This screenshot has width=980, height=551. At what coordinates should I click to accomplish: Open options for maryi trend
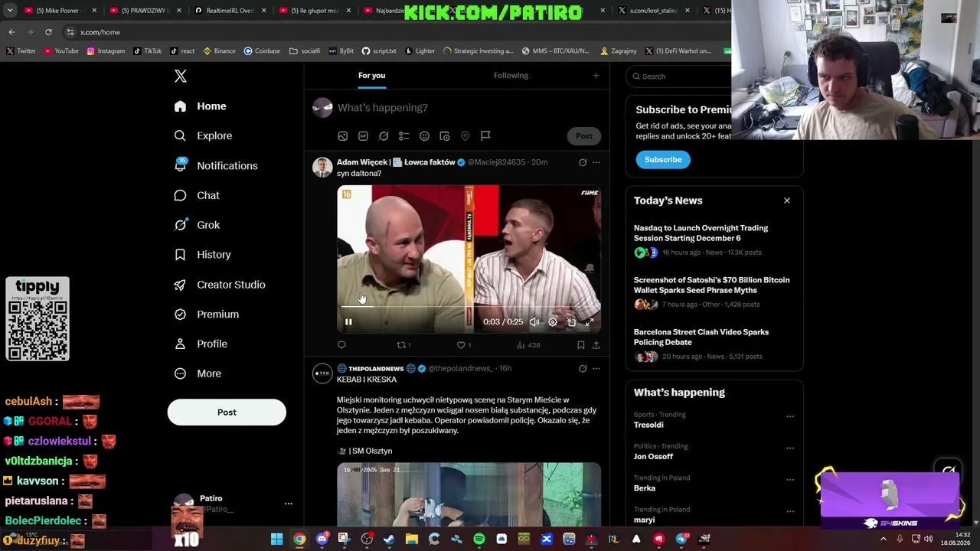point(790,511)
